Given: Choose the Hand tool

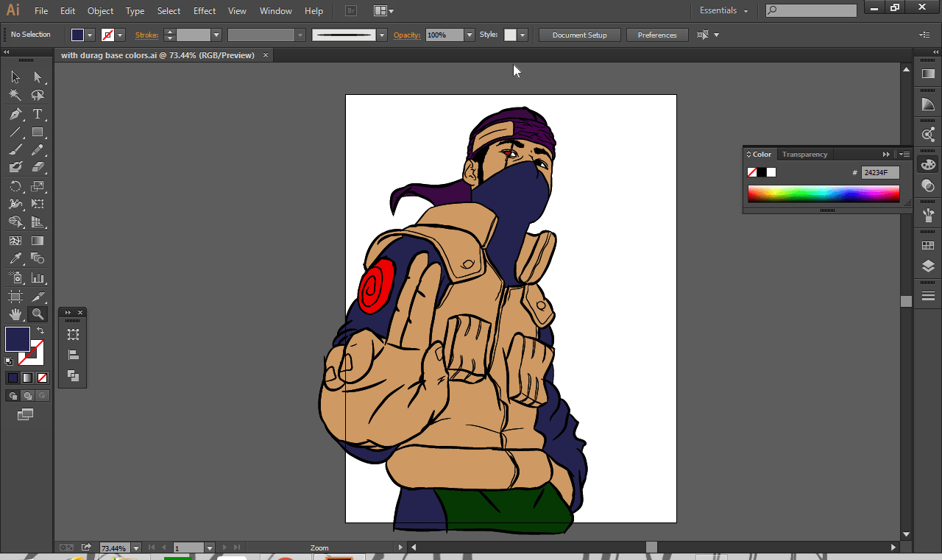Looking at the screenshot, I should pos(15,314).
